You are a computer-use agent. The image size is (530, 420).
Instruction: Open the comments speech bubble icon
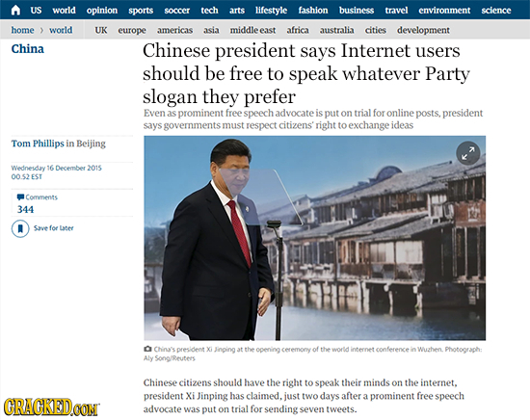tap(20, 197)
